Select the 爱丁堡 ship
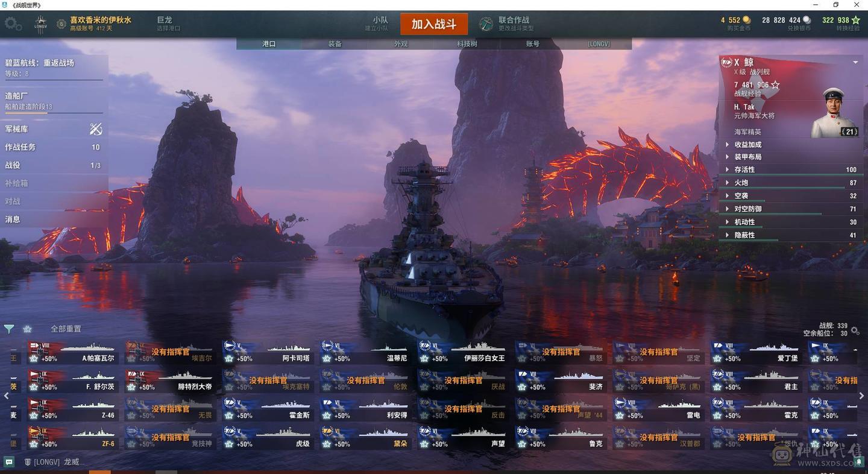This screenshot has width=868, height=474. coord(755,352)
